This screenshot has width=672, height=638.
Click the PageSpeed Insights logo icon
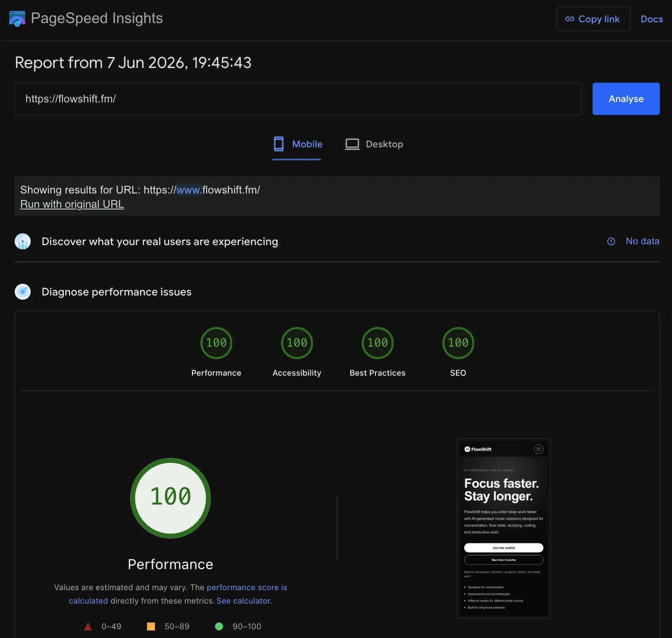(17, 19)
